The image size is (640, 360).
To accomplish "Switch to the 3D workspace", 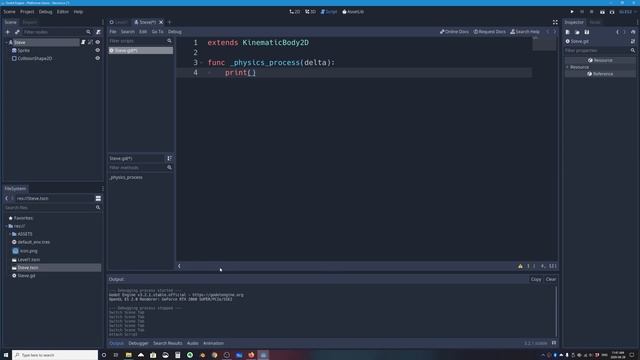I will tap(311, 12).
